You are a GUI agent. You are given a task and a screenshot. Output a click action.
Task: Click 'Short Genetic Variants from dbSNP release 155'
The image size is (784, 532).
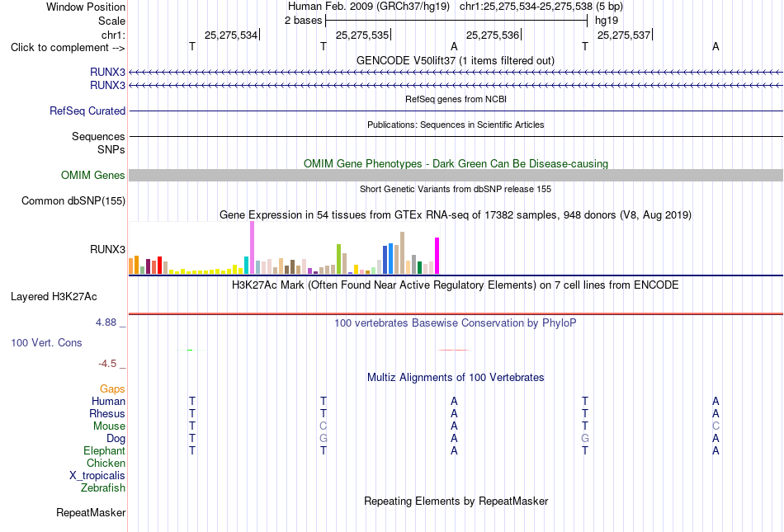(x=456, y=189)
